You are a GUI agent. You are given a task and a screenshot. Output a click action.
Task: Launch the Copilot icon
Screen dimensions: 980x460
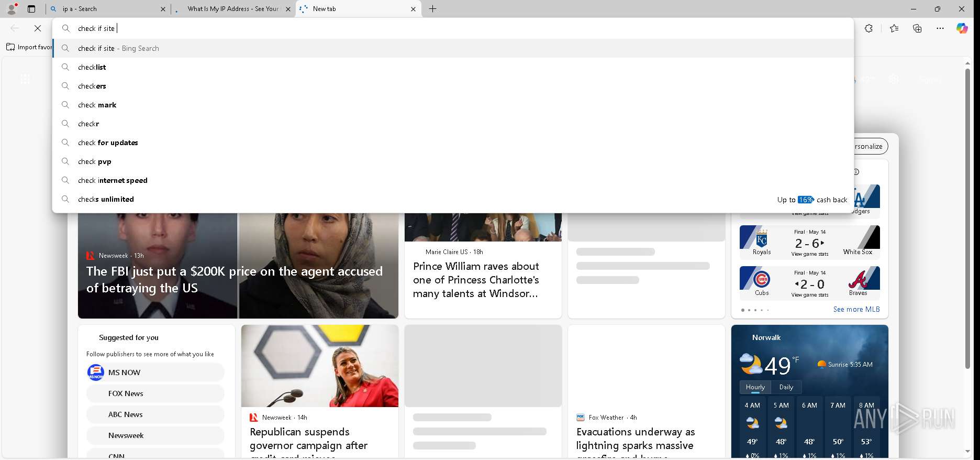tap(962, 28)
